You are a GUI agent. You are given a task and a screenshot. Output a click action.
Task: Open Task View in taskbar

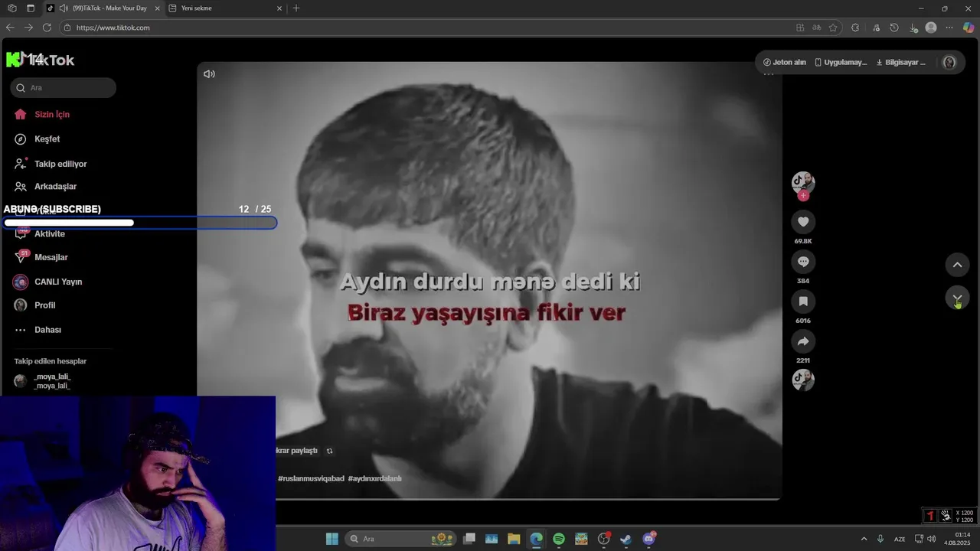click(x=469, y=539)
